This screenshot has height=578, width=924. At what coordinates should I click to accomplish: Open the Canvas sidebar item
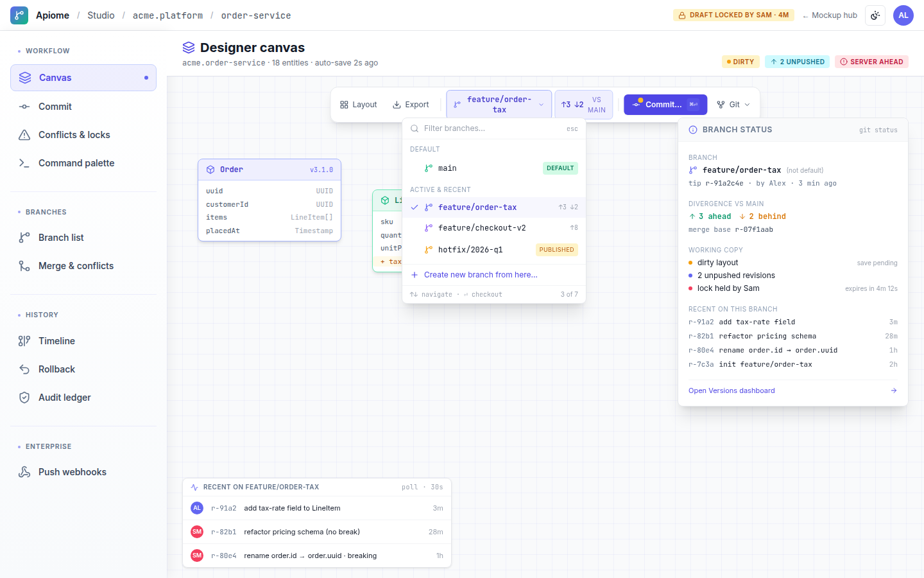tap(83, 78)
